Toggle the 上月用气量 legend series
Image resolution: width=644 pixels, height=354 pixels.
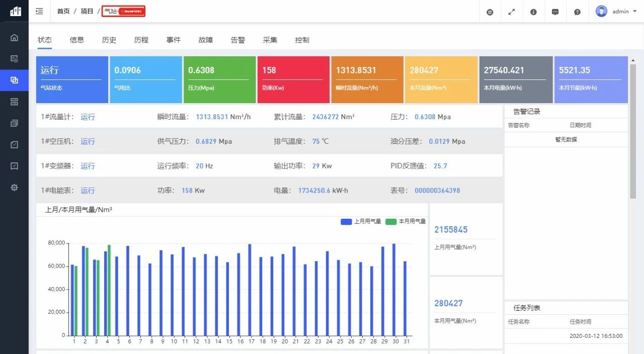pyautogui.click(x=360, y=221)
